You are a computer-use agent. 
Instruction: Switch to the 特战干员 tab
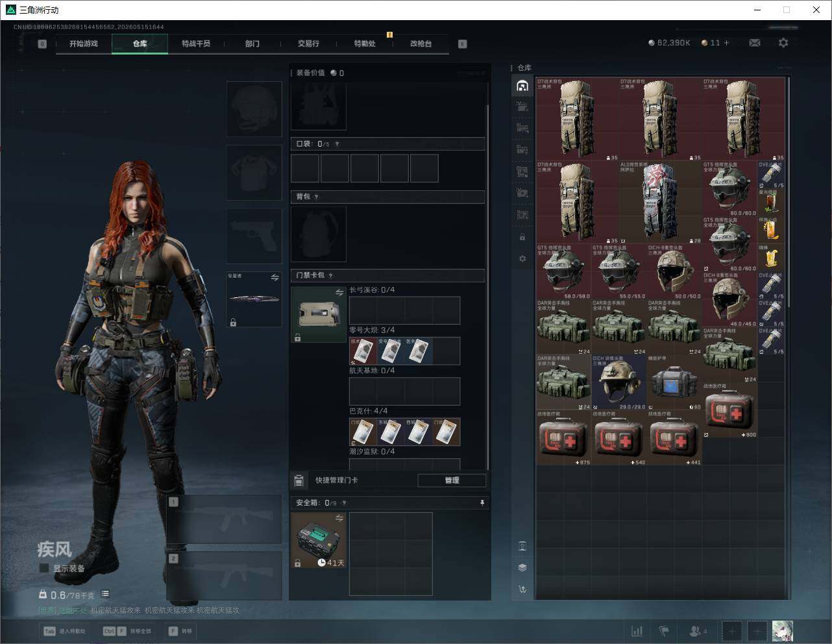(x=196, y=43)
